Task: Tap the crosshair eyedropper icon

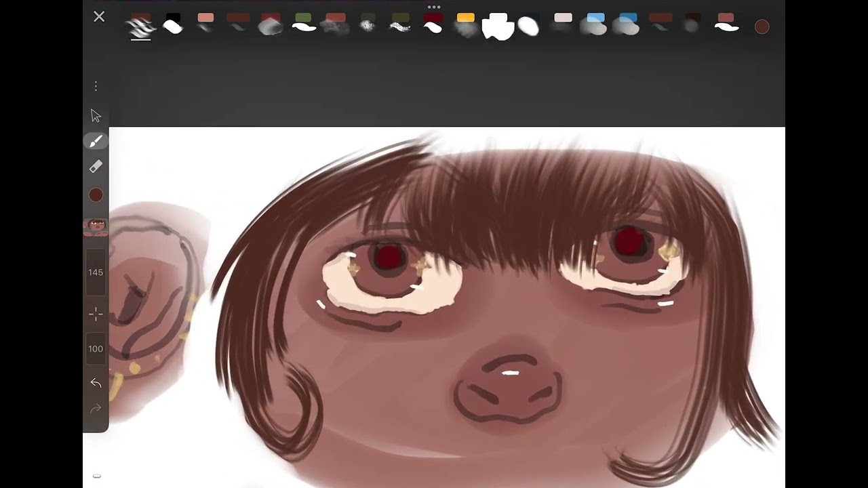Action: pyautogui.click(x=96, y=314)
